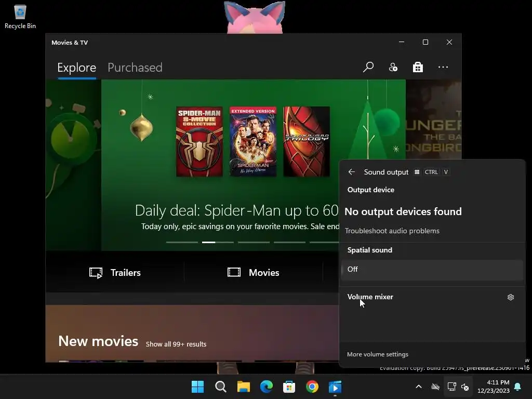Click the New movies heading
The image size is (532, 399).
(x=98, y=341)
